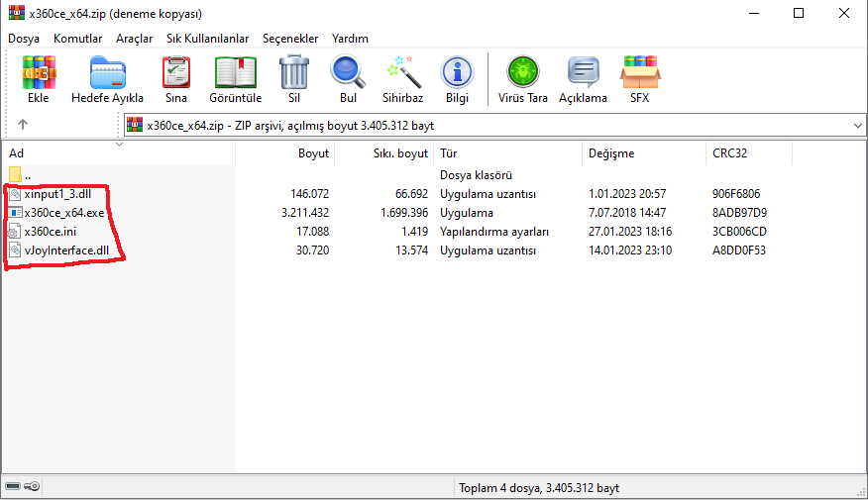Show archive Bilgi information
The height and width of the screenshot is (500, 868).
tap(457, 72)
